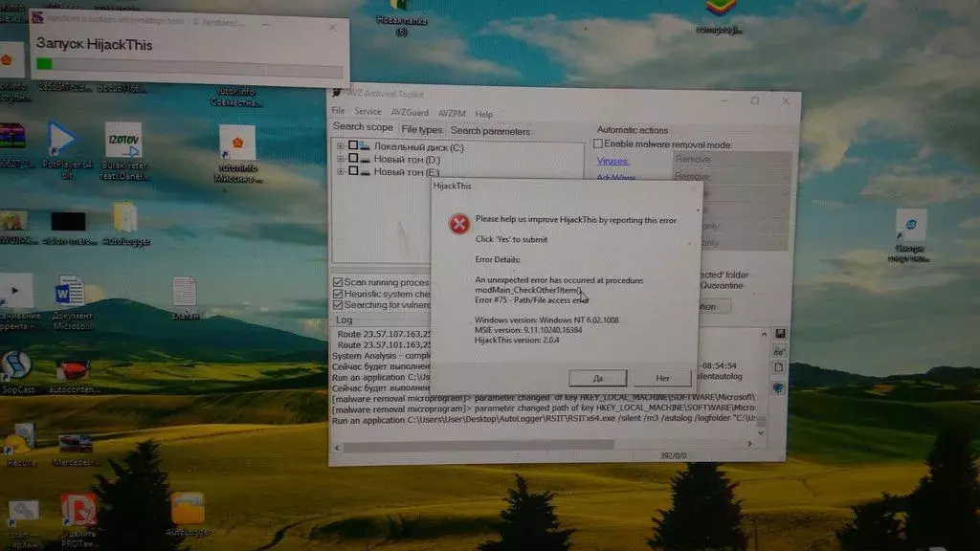Click the log horizontal scroll left arrow
The height and width of the screenshot is (551, 980).
tap(338, 448)
